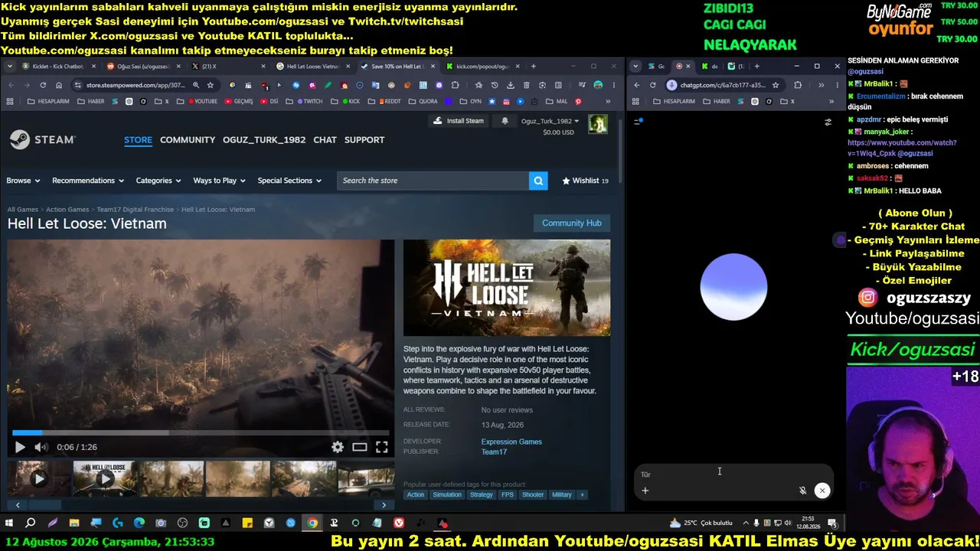Expand the Browse dropdown

point(23,181)
